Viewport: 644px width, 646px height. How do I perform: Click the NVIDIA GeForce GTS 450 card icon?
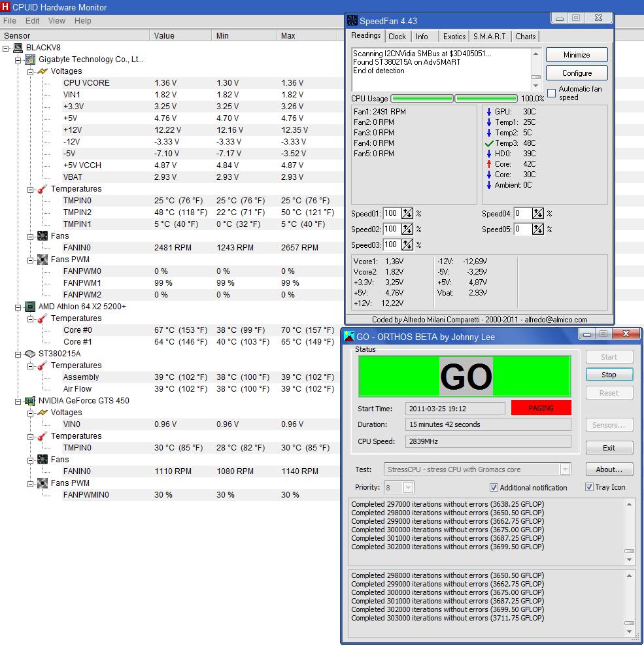tap(30, 400)
